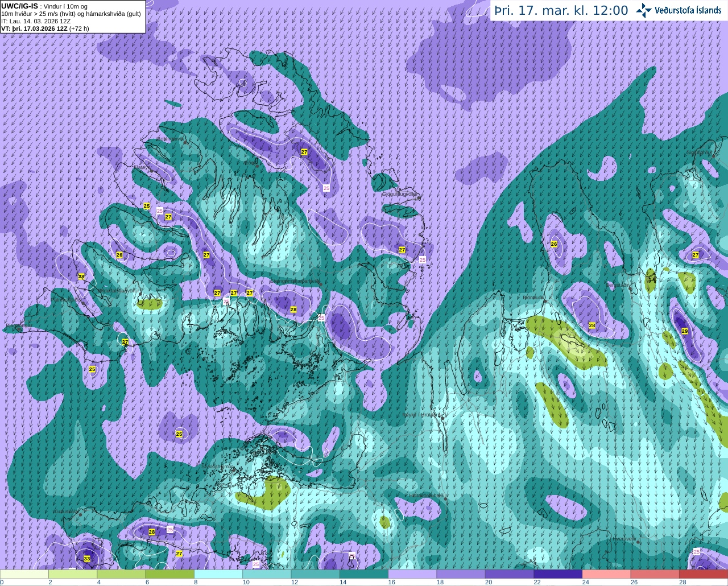
Task: Click the Bíldudalsflugvöllur station label
Action: pyautogui.click(x=119, y=290)
